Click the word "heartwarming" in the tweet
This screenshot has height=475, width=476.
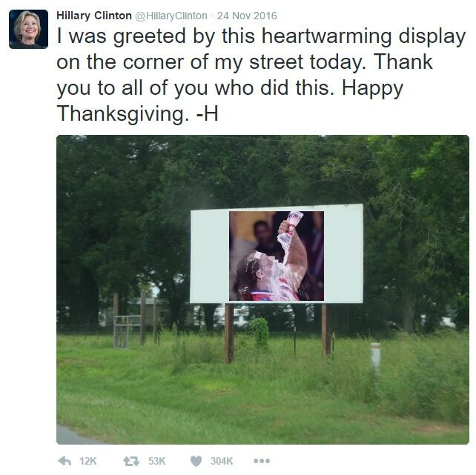pos(327,36)
